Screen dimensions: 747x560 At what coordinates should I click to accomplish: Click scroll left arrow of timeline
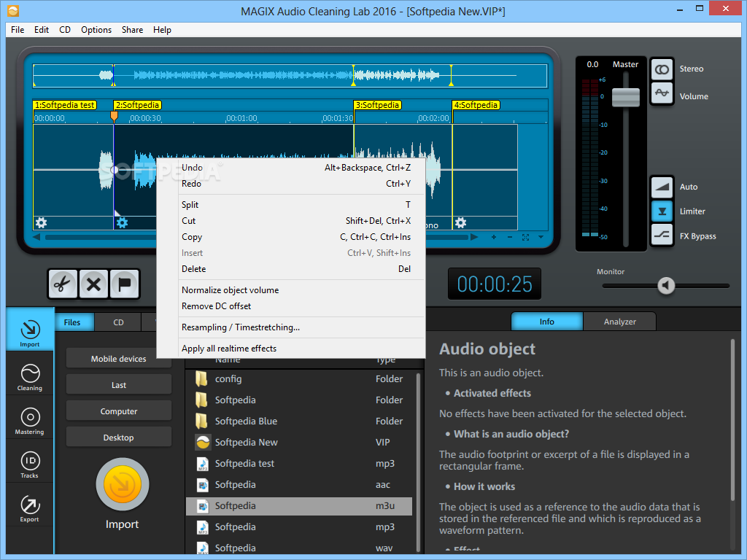[36, 237]
